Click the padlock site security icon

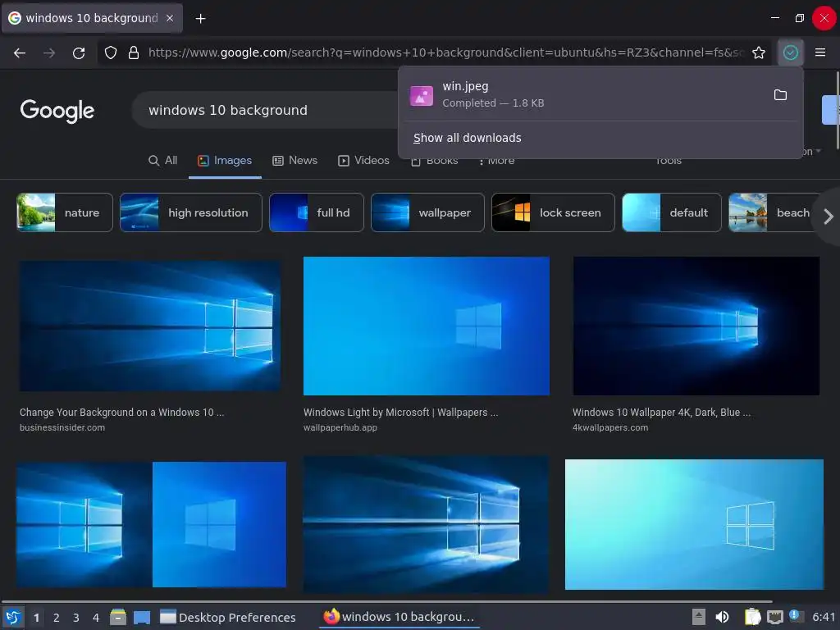click(x=134, y=52)
